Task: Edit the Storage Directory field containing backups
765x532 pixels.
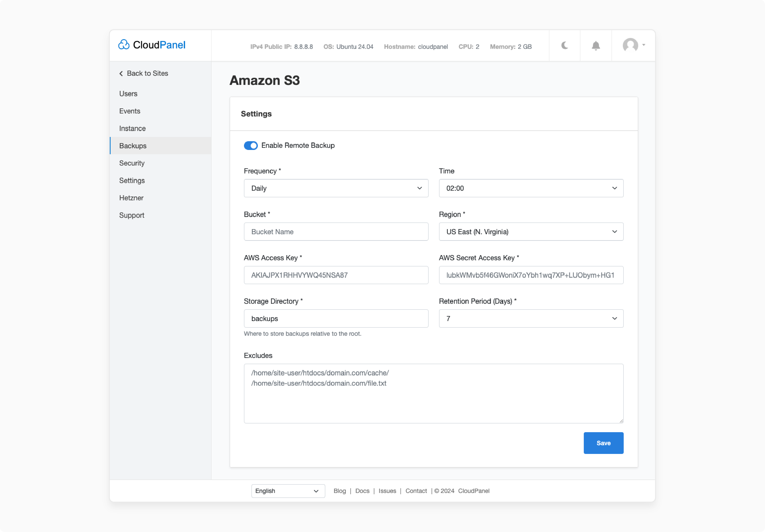Action: [336, 319]
